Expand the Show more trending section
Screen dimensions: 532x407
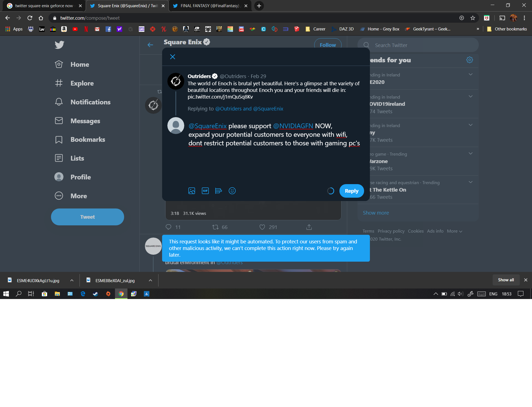click(x=375, y=212)
